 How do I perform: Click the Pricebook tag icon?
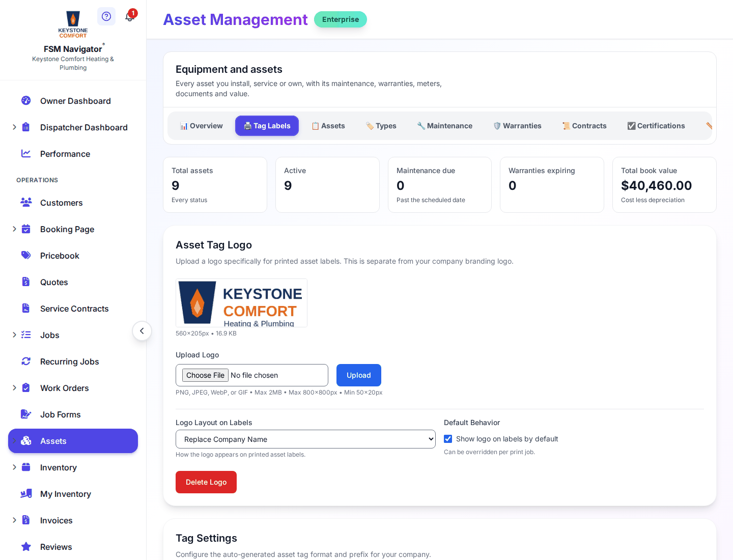click(x=26, y=256)
